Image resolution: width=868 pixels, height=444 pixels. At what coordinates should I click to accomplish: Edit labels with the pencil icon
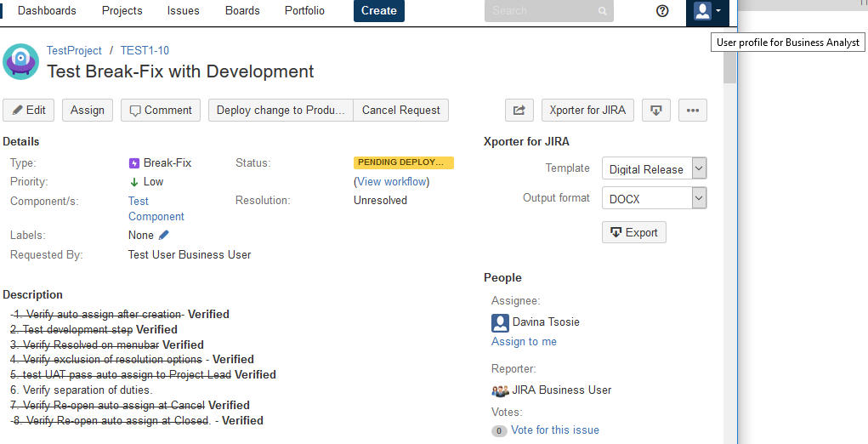[x=164, y=235]
